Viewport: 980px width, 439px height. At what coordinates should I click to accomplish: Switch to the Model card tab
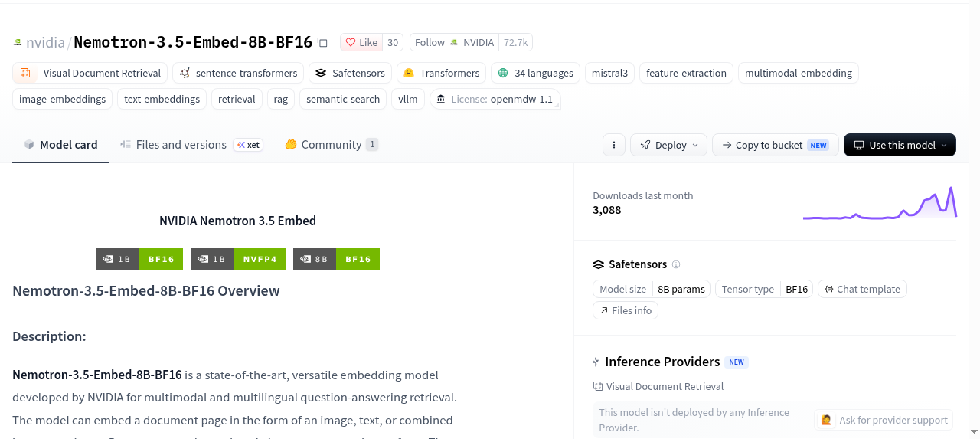[60, 145]
